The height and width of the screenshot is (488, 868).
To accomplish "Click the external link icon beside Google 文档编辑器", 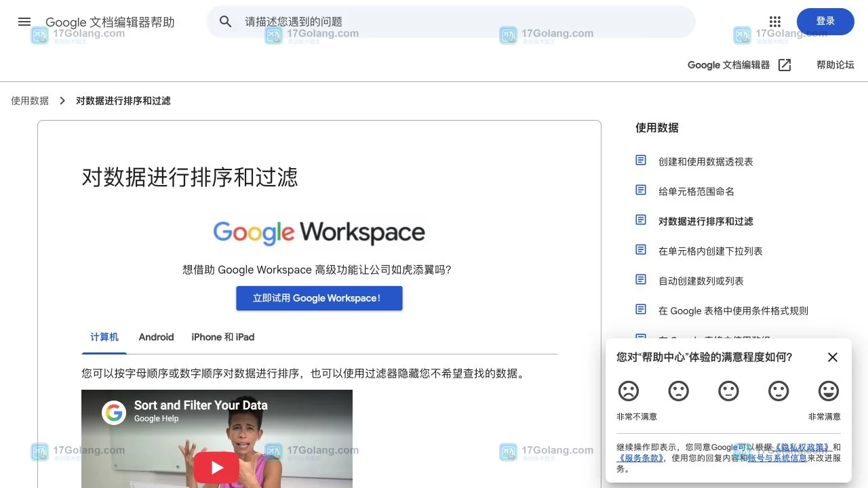I will coord(785,65).
